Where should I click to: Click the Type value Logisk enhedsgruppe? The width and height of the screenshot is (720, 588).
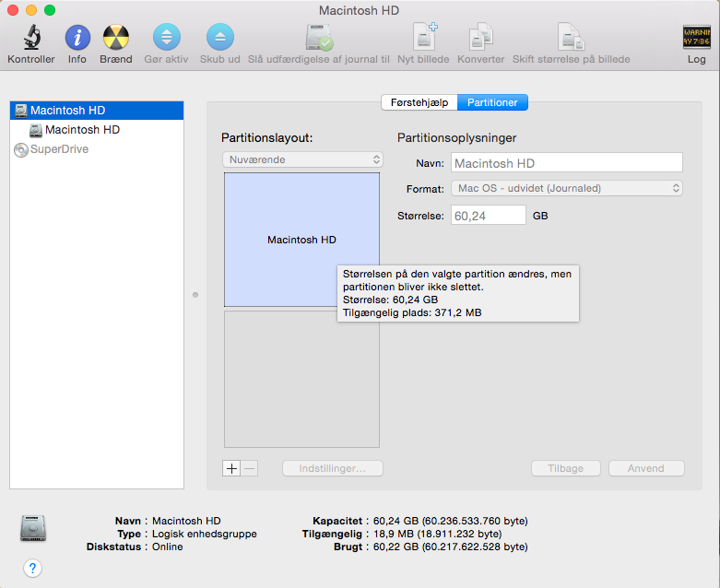(x=205, y=534)
